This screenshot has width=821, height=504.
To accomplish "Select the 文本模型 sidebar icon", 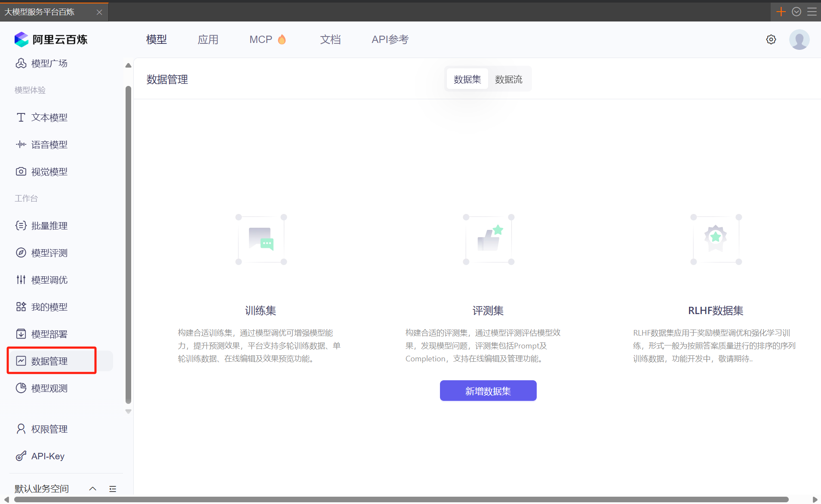I will (x=21, y=117).
